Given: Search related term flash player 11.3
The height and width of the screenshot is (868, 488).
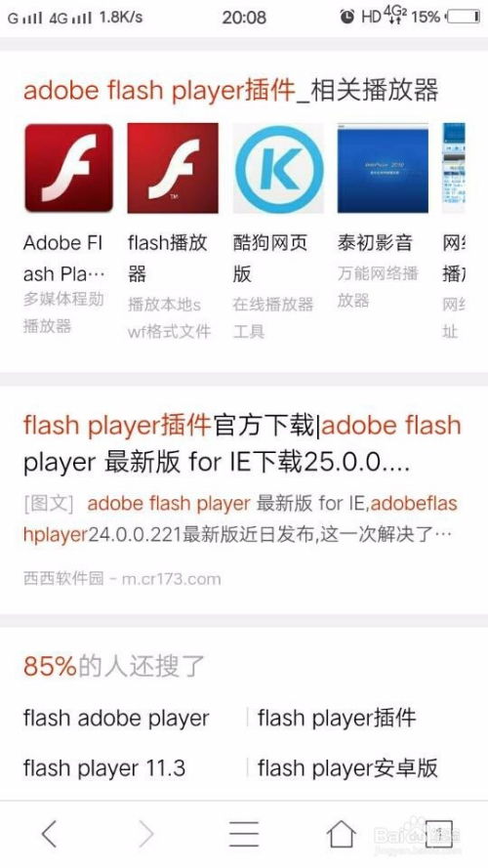Looking at the screenshot, I should [104, 767].
